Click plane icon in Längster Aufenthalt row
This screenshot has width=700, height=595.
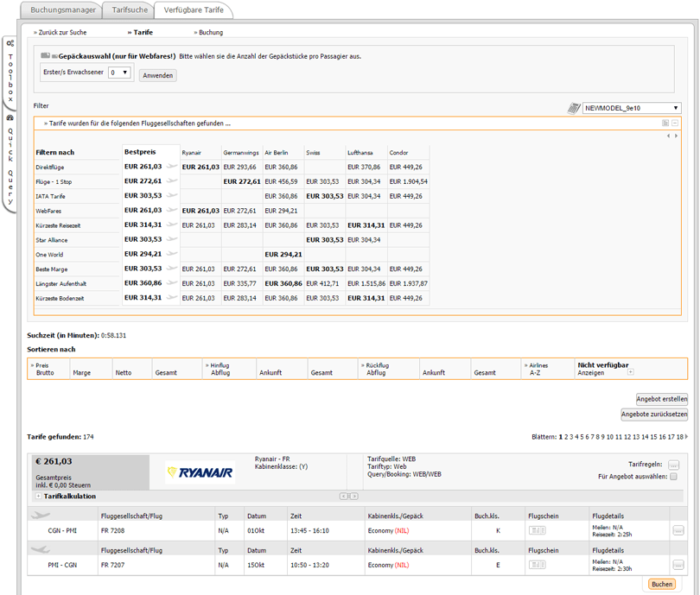tap(172, 282)
